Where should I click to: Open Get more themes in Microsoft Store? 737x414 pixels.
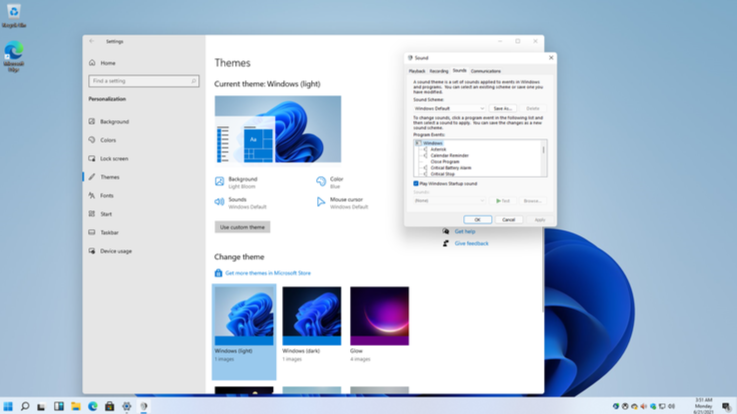[x=268, y=273]
